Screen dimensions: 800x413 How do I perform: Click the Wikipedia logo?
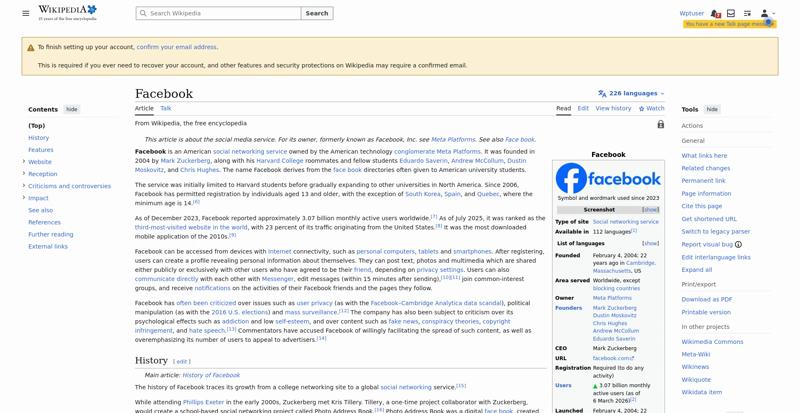pyautogui.click(x=67, y=13)
